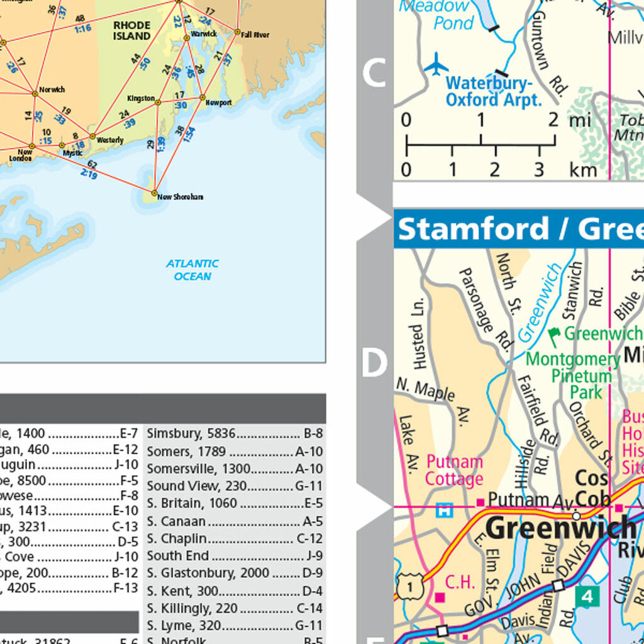Image resolution: width=644 pixels, height=644 pixels.
Task: Click the South End index entry
Action: (235, 556)
